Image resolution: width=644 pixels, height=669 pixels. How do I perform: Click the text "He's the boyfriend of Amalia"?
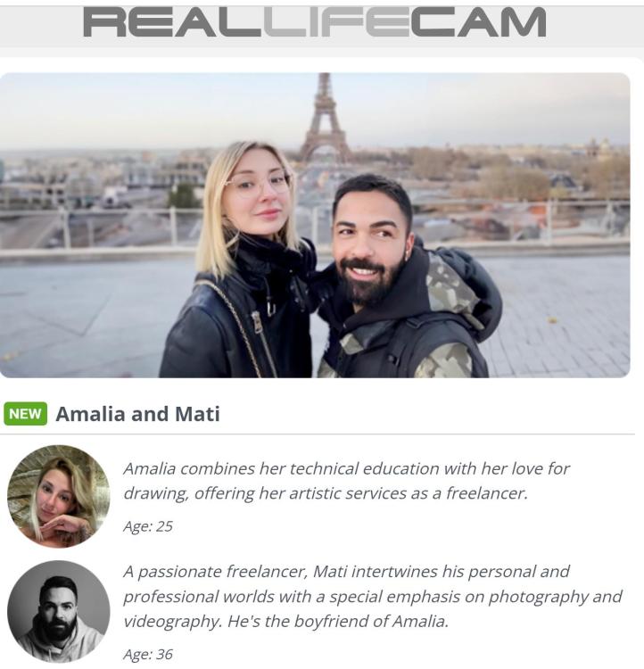tap(338, 621)
